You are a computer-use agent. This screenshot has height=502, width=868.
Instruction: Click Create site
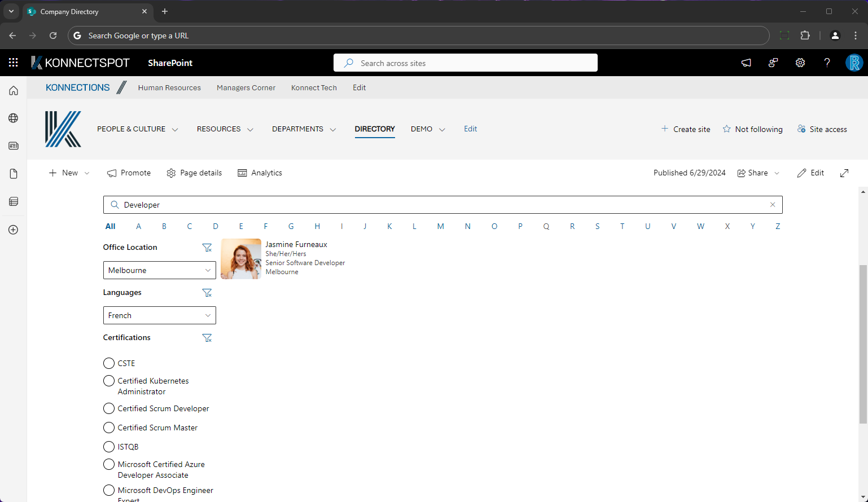tap(685, 129)
